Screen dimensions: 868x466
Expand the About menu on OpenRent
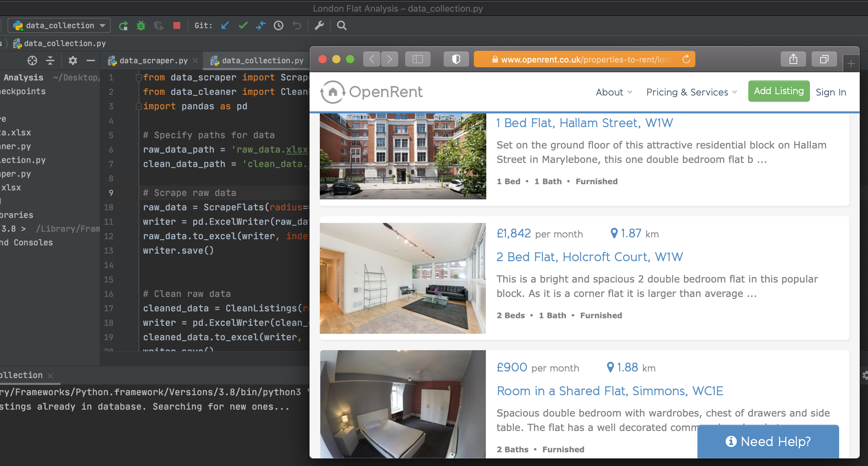click(614, 92)
